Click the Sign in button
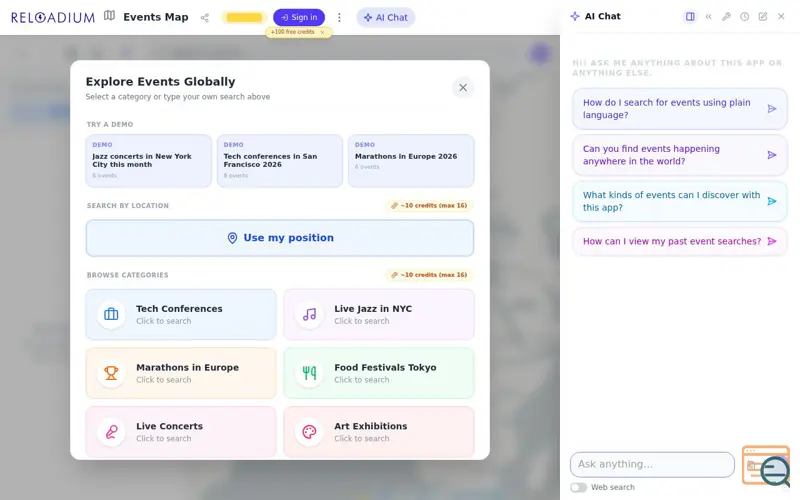The width and height of the screenshot is (800, 500). point(299,17)
